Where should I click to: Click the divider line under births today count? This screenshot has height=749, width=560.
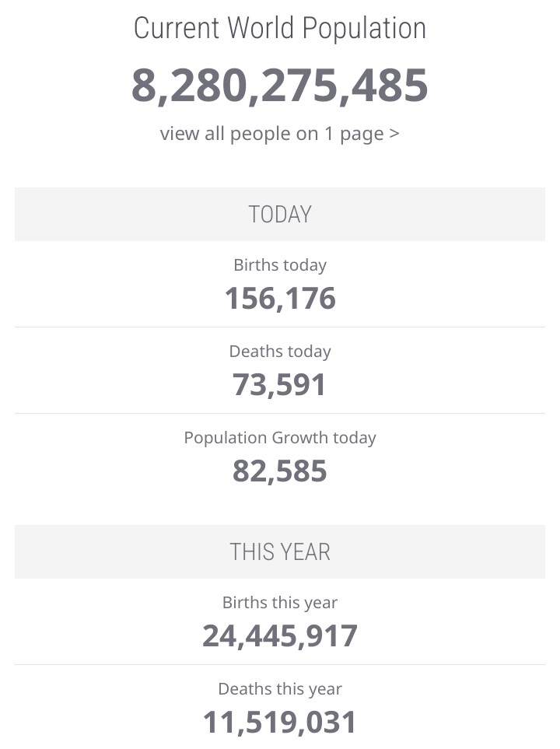(280, 327)
